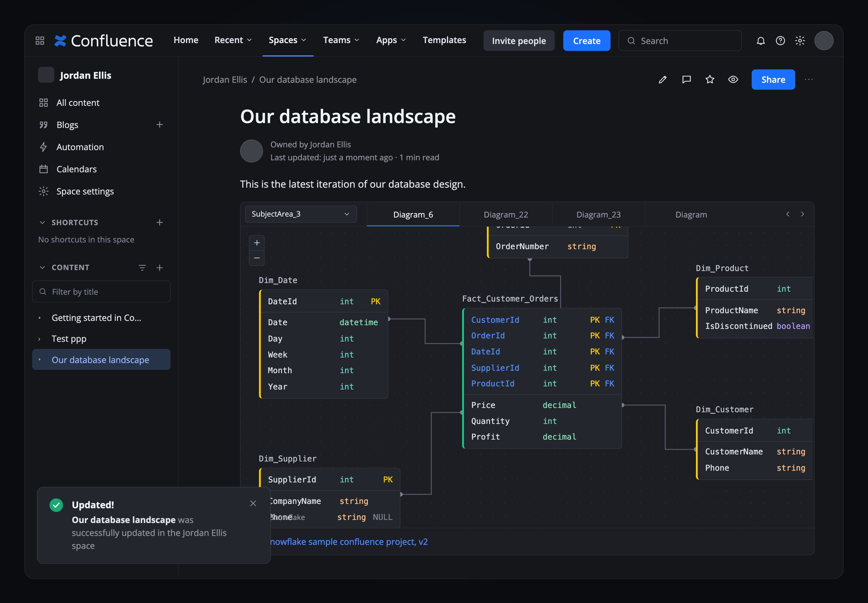868x603 pixels.
Task: Open the comments speech bubble icon
Action: [687, 79]
